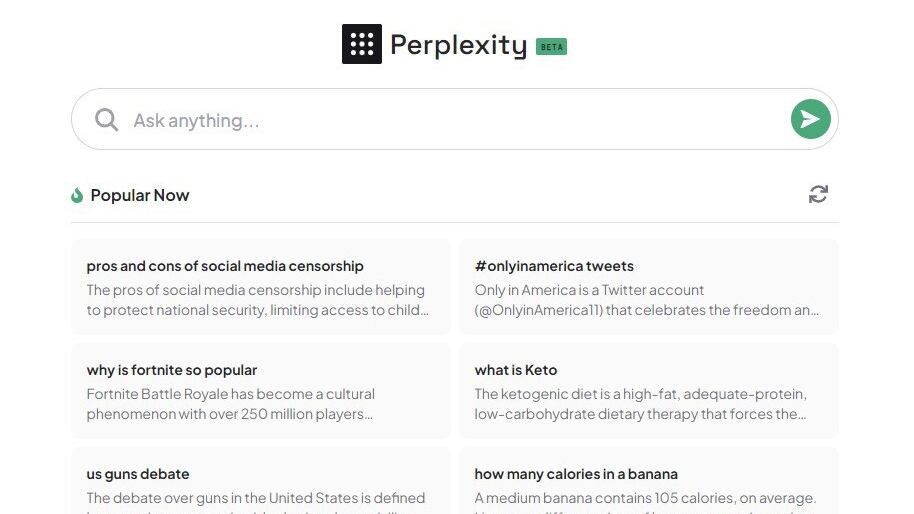Image resolution: width=914 pixels, height=514 pixels.
Task: Open pros and cons of social media censorship
Action: coord(225,266)
